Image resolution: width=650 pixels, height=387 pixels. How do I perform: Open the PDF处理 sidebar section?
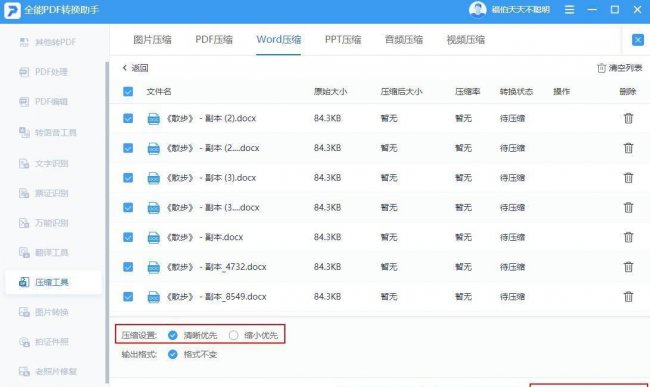[x=44, y=72]
